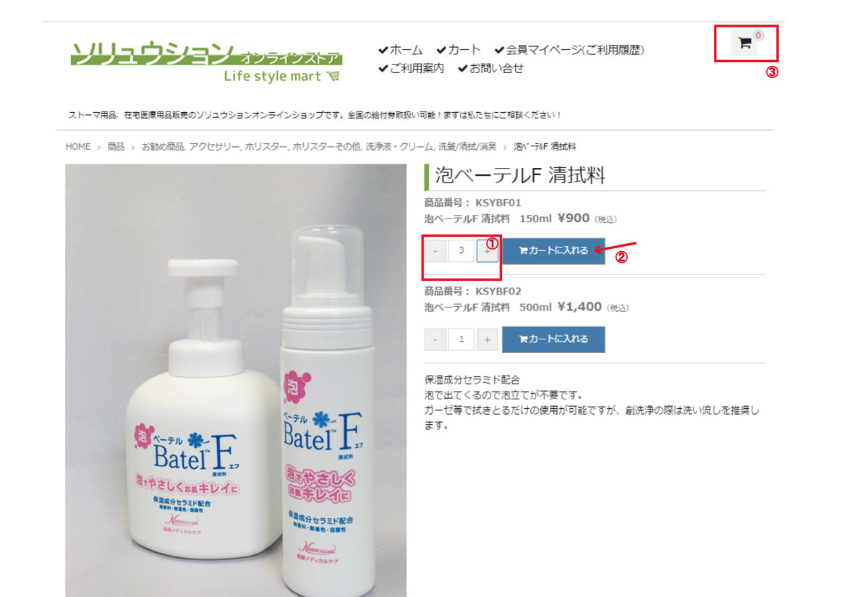
Task: Open the shopping cart icon at top right
Action: (744, 43)
